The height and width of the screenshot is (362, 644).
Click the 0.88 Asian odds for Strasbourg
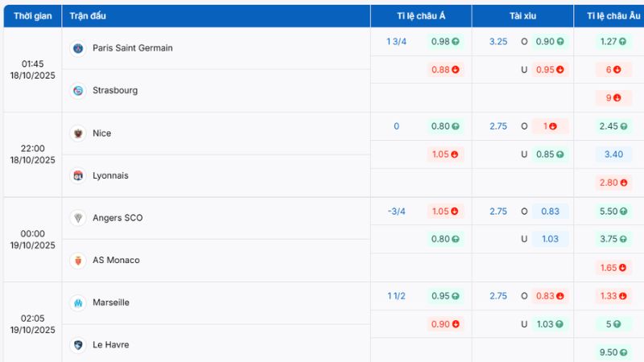click(x=445, y=69)
